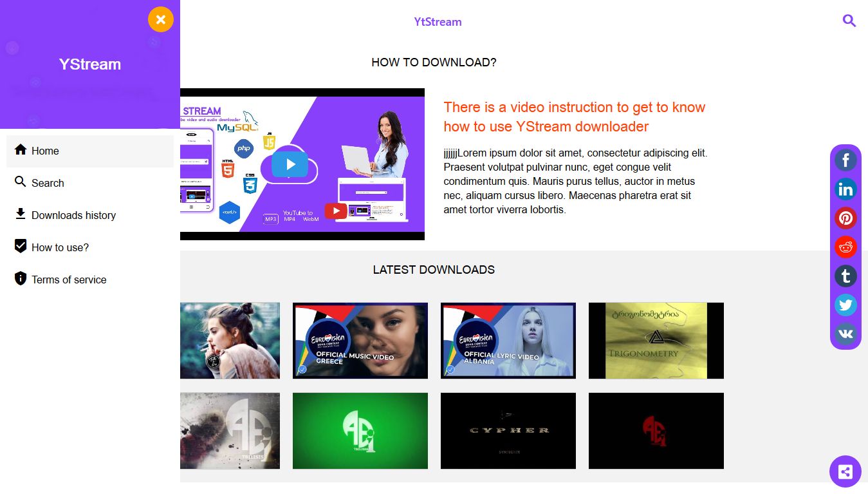The image size is (868, 494).
Task: Click the HOW TO DOWNLOAD? heading
Action: [434, 62]
